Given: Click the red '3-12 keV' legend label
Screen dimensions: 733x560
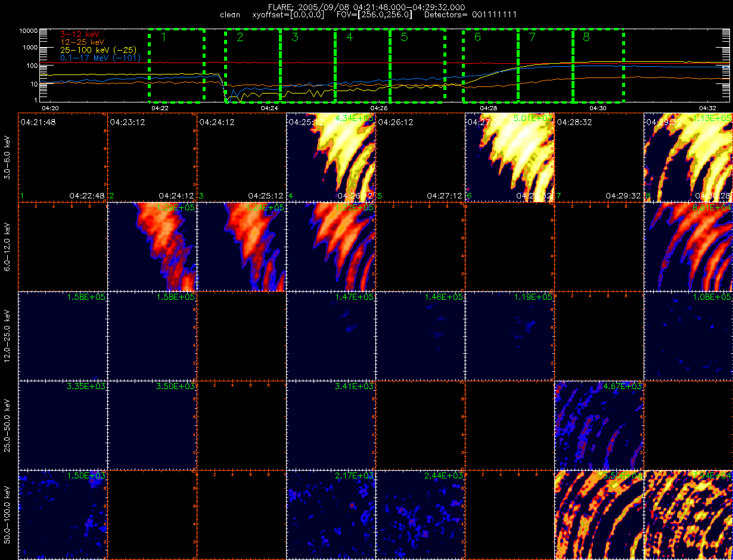Looking at the screenshot, I should (80, 35).
